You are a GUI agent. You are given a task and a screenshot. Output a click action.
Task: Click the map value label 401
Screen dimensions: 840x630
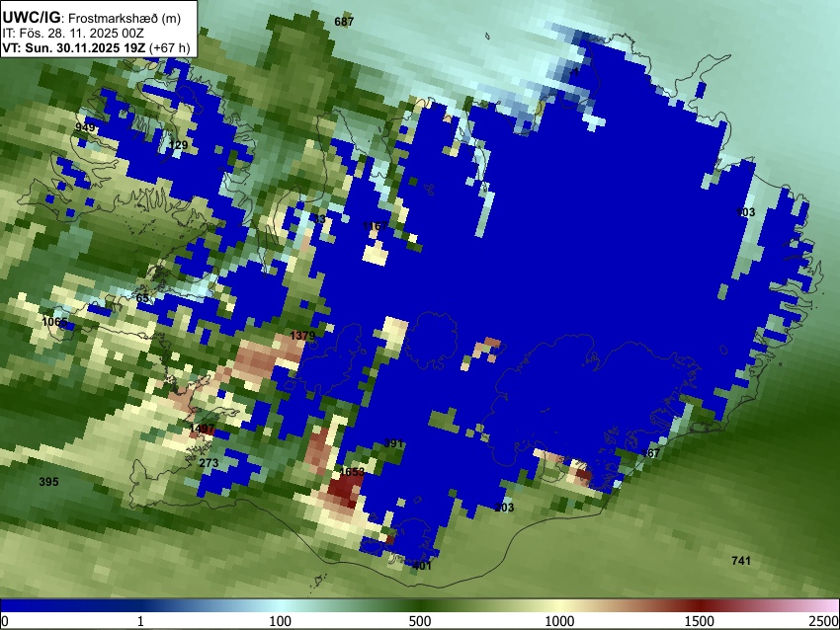coord(422,566)
